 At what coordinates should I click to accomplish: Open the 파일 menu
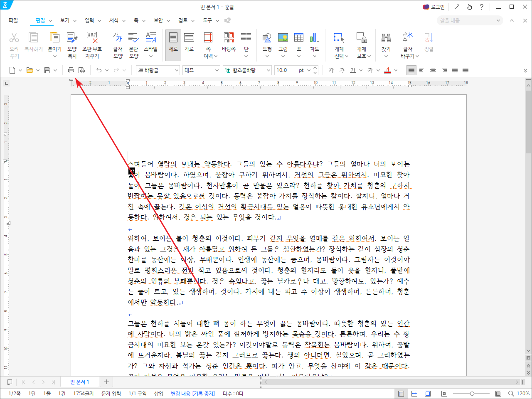pos(13,20)
